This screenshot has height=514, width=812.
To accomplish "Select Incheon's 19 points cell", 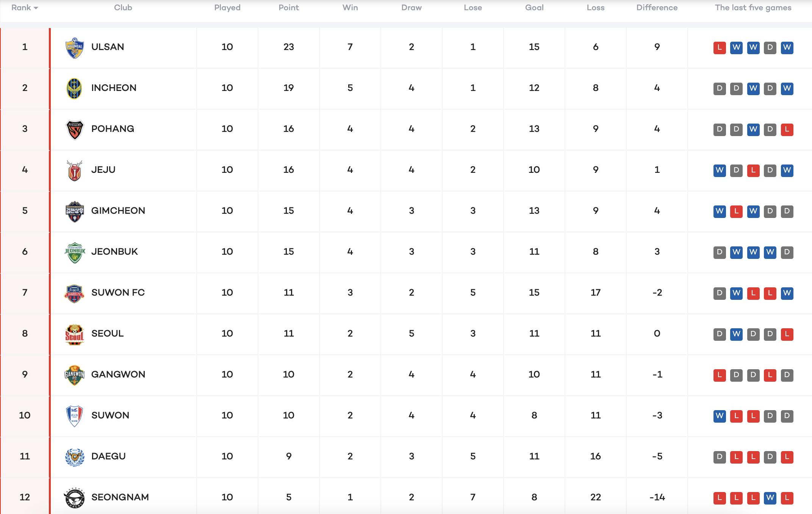I will coord(289,88).
